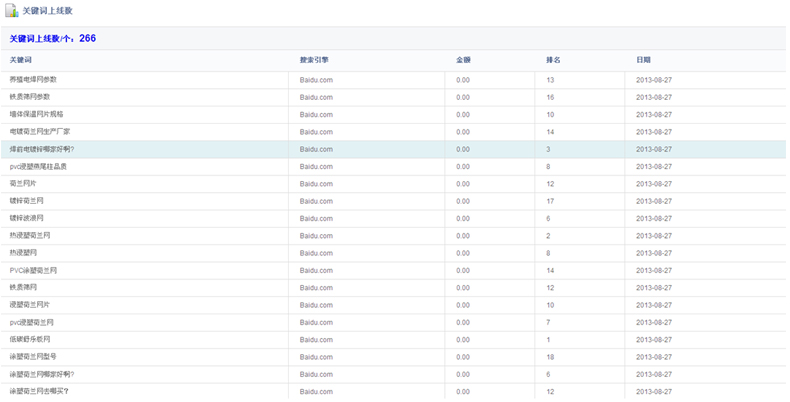Choose the 涂塑荷兰网型号 keyword row
This screenshot has height=402, width=790.
coord(34,356)
